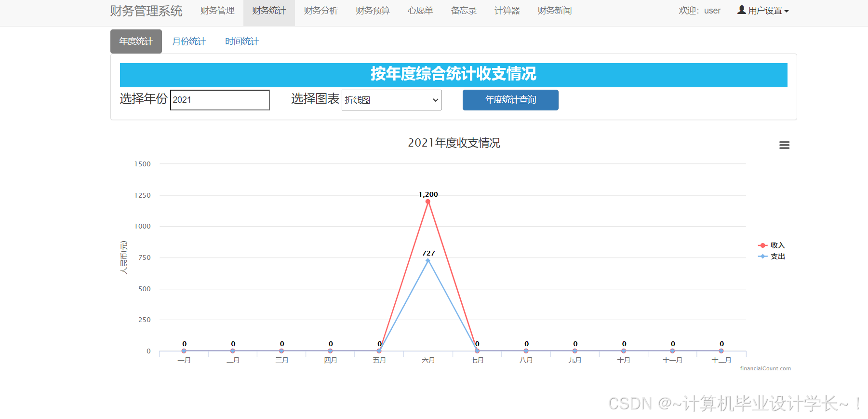The height and width of the screenshot is (419, 868).
Task: Click the 1500 y-axis label
Action: coord(143,164)
